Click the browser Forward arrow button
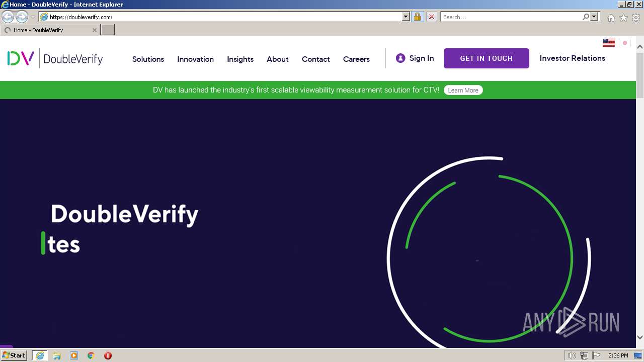Viewport: 644px width, 362px height. coord(22,17)
